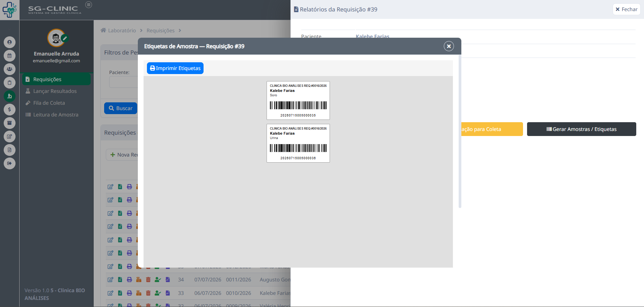
Task: Open the user account icon in left rail
Action: click(x=9, y=42)
